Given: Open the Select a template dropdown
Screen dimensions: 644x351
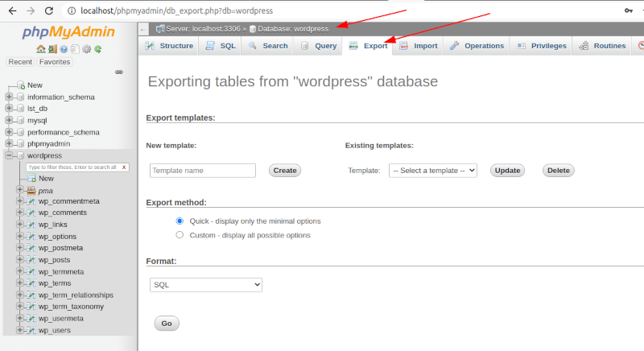Looking at the screenshot, I should pos(433,171).
